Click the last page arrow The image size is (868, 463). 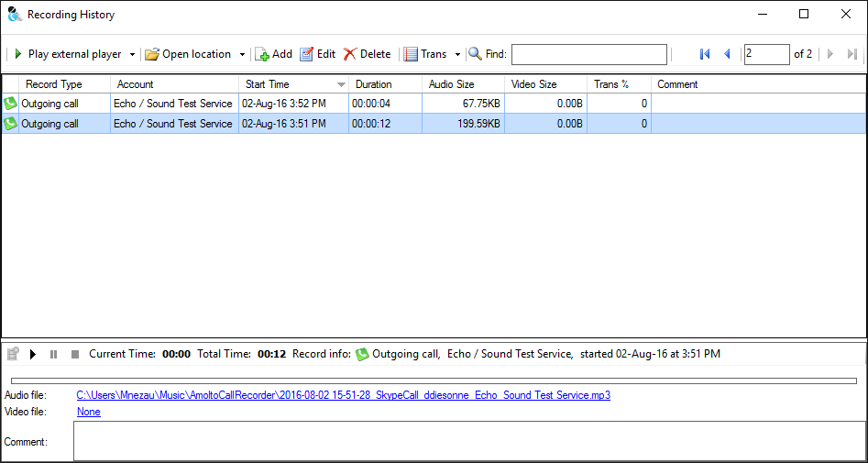[852, 54]
